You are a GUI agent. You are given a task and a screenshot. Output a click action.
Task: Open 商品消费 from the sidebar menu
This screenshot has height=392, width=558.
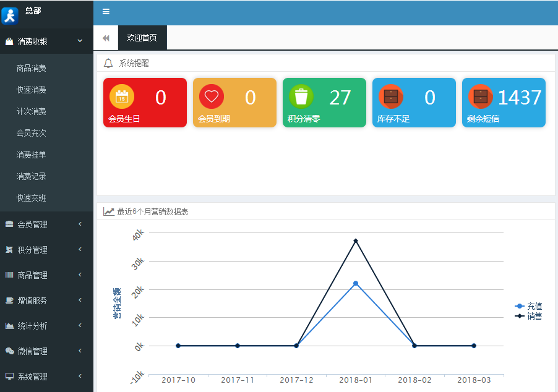[32, 69]
